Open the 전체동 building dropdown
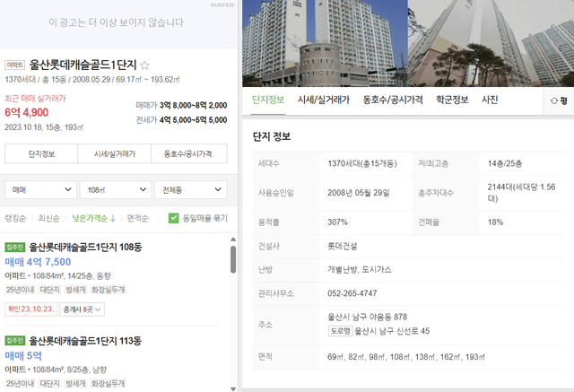Image resolution: width=574 pixels, height=392 pixels. (x=191, y=189)
